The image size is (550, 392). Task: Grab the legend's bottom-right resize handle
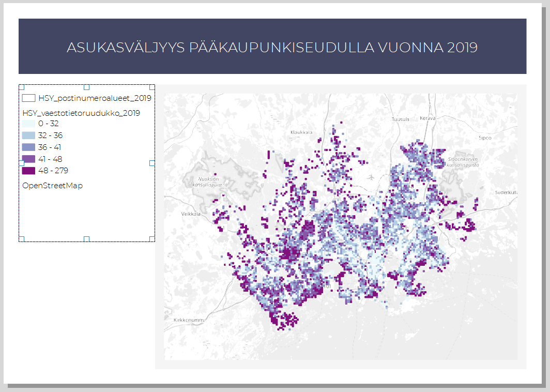coord(152,239)
